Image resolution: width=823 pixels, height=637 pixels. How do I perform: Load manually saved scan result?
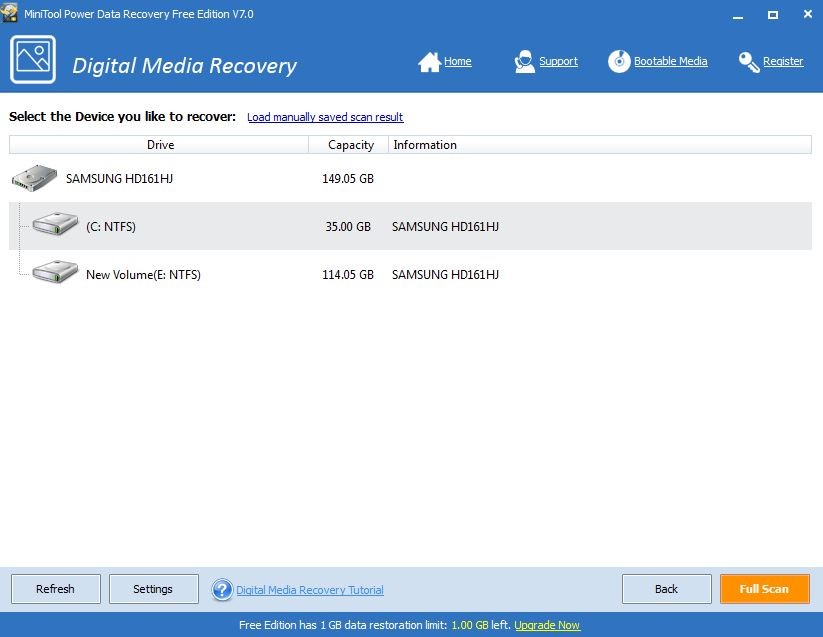(x=325, y=117)
